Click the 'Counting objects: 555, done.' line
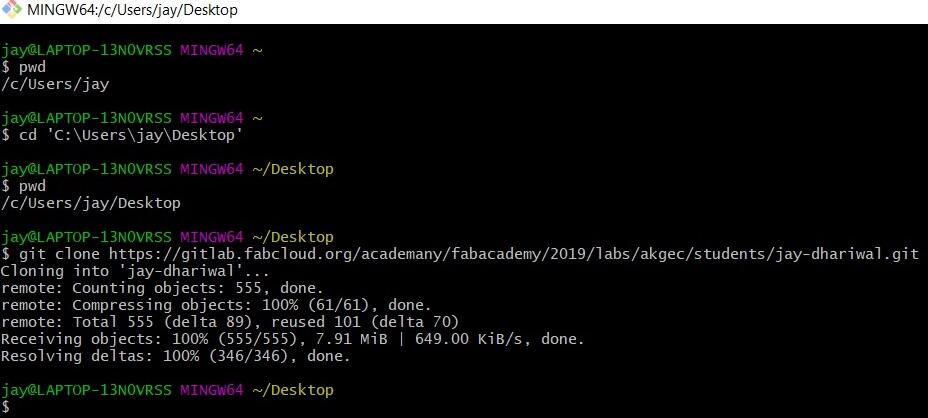The image size is (928, 418). coord(163,288)
